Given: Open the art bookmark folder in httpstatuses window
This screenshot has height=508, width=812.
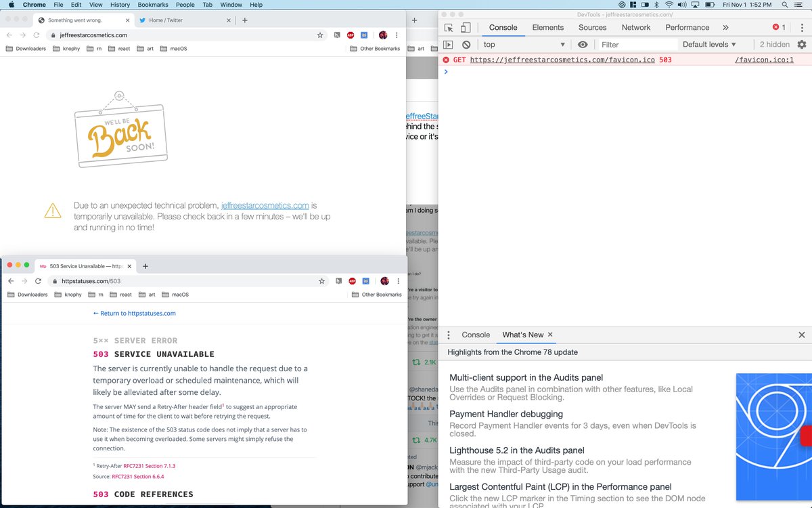Looking at the screenshot, I should coord(147,295).
